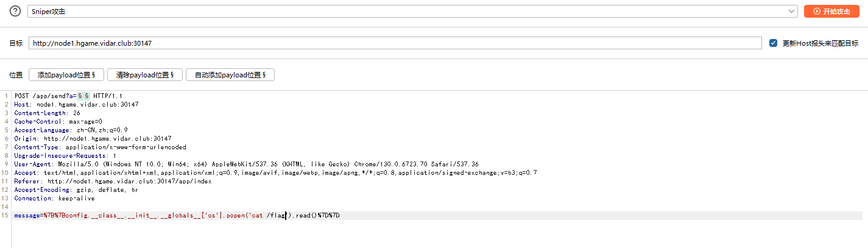Click the Accept-Encoding header line
868x248 pixels.
pos(76,190)
